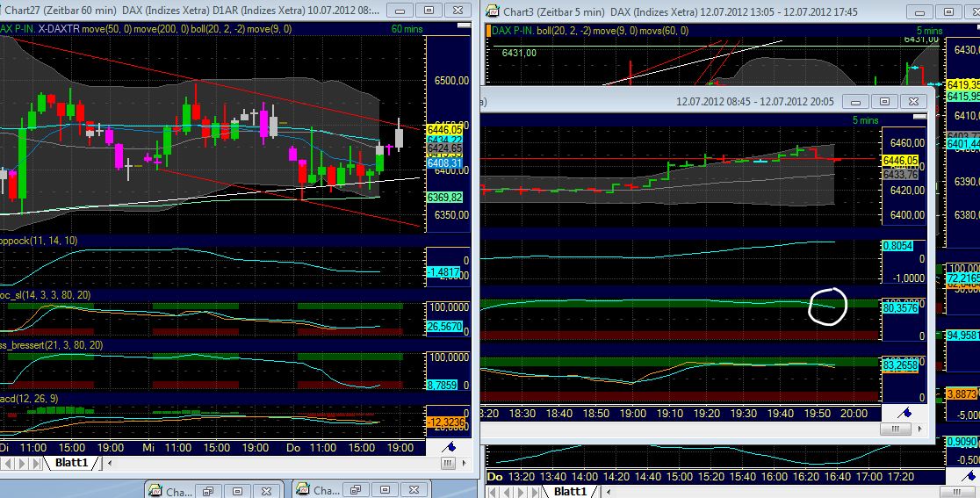Image resolution: width=980 pixels, height=498 pixels.
Task: Click the 83,2658 value tag
Action: pos(900,365)
